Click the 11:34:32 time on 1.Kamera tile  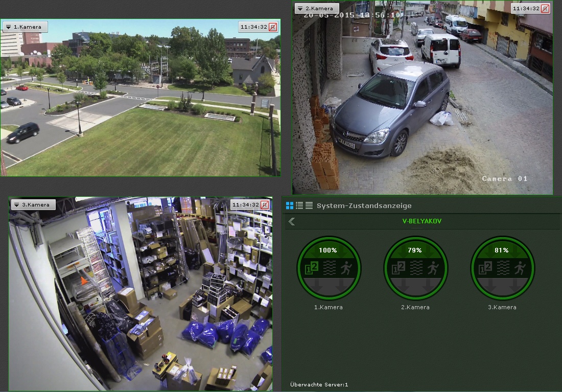tap(253, 27)
